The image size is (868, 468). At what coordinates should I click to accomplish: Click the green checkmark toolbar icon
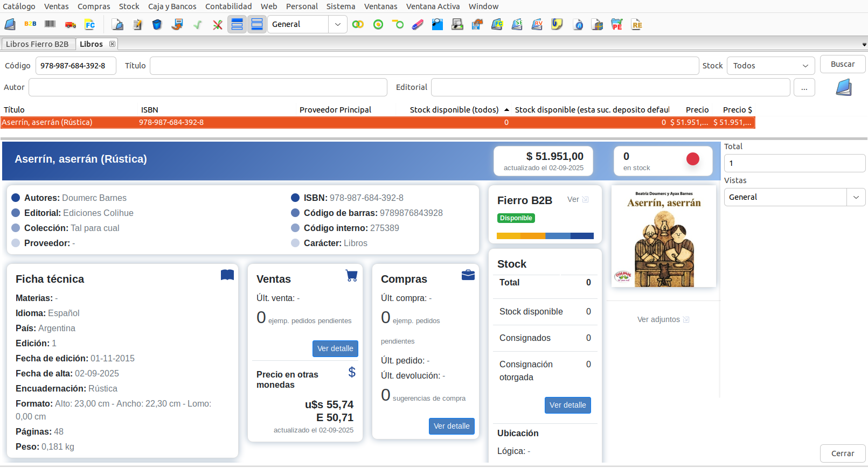pos(197,24)
